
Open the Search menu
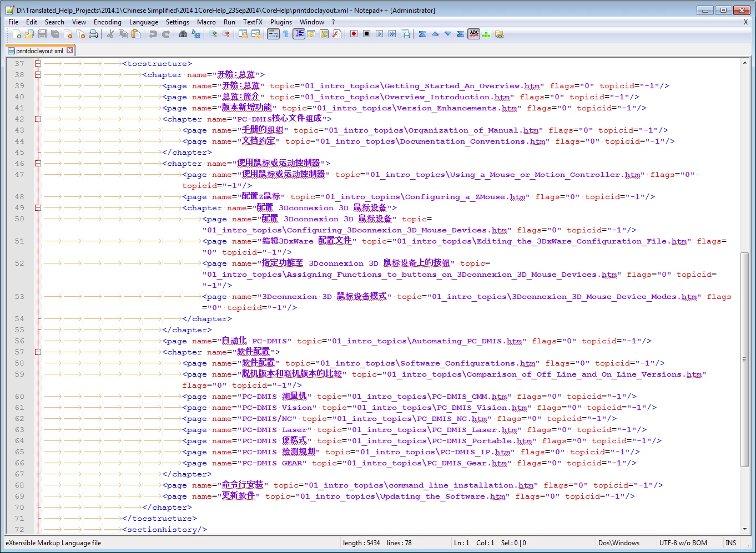(x=54, y=22)
